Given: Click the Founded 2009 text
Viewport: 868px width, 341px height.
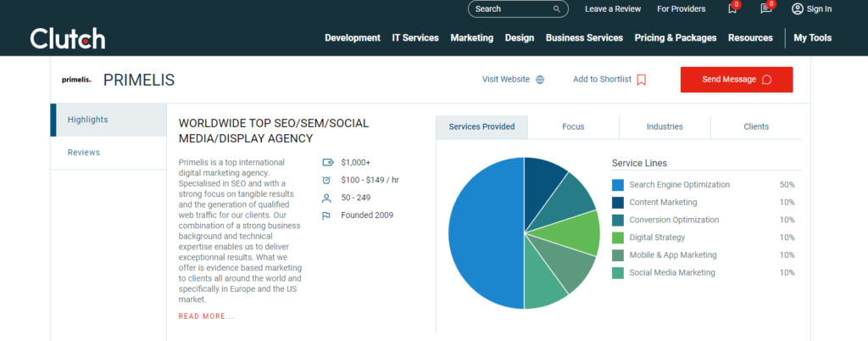Looking at the screenshot, I should (367, 215).
